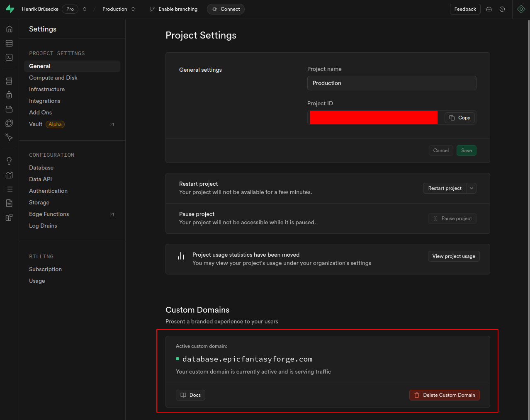Open the Integrations blocks sidebar icon

click(9, 217)
